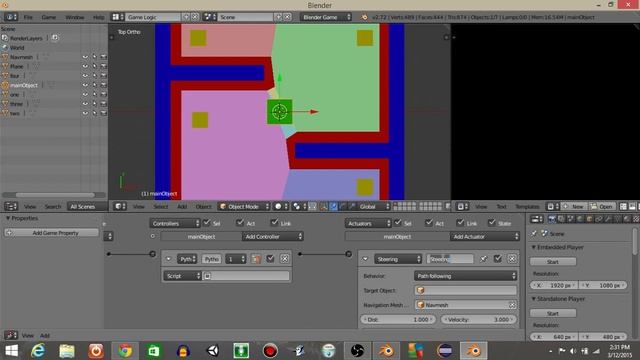Click the pin icon beside Scene in properties
This screenshot has height=360, width=640.
pos(534,233)
